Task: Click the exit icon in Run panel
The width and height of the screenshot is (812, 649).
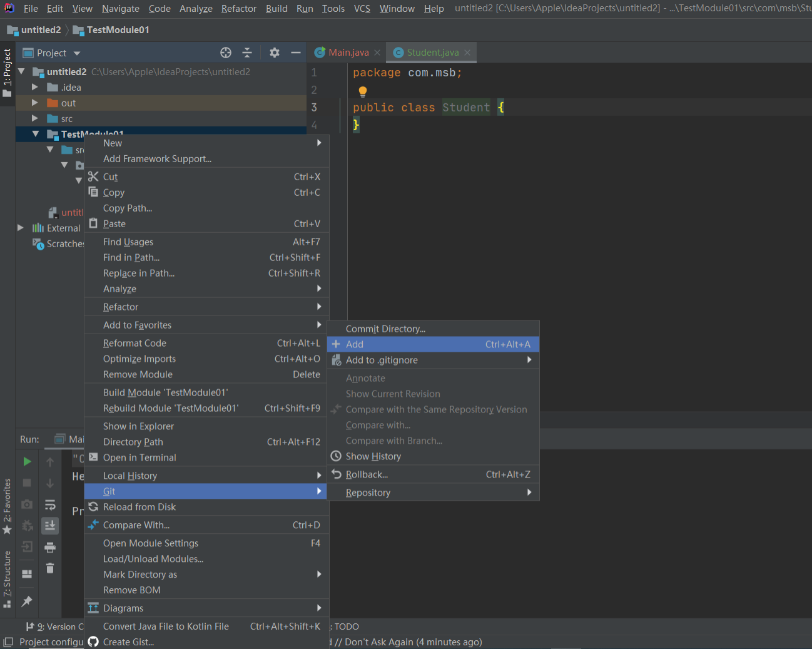Action: tap(27, 546)
